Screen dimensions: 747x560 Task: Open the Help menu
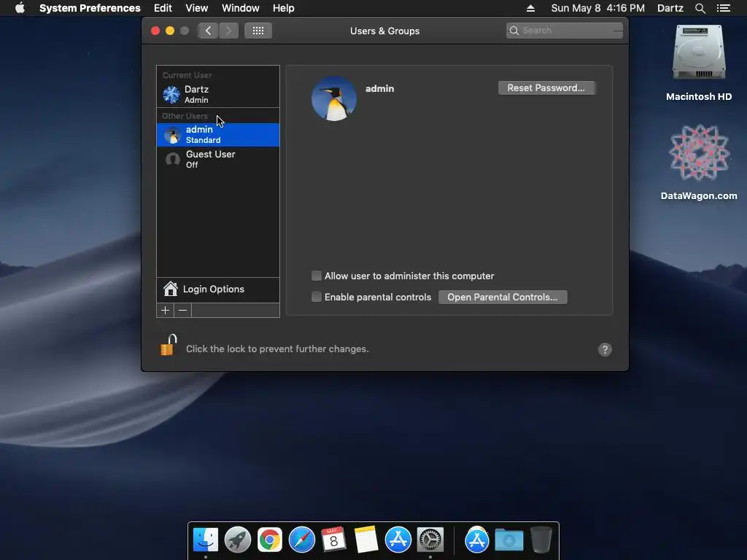pos(284,8)
